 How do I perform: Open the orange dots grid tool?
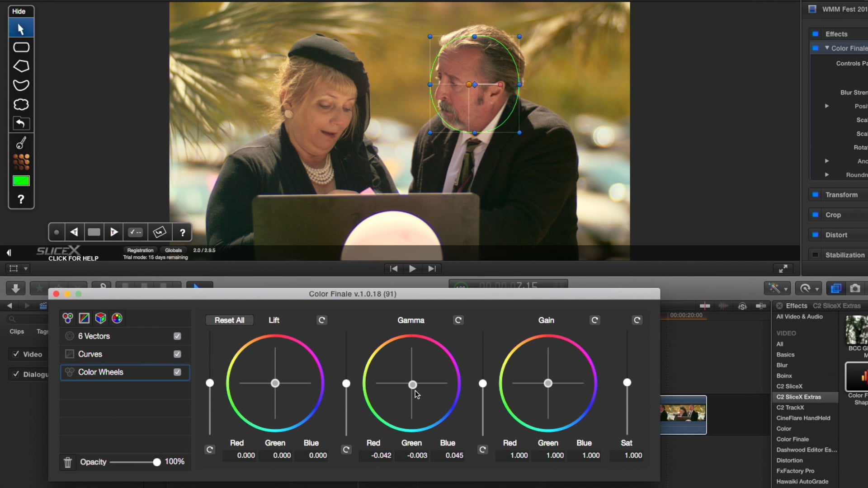pyautogui.click(x=21, y=162)
